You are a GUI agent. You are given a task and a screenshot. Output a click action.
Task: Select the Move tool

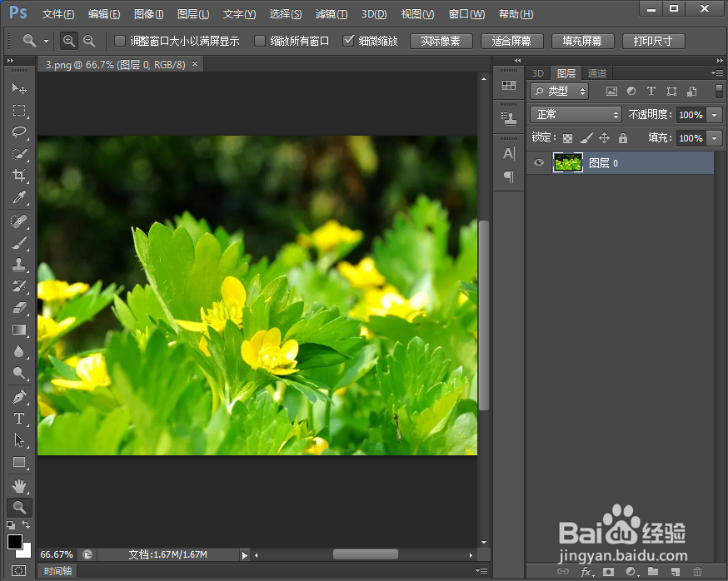pyautogui.click(x=18, y=87)
